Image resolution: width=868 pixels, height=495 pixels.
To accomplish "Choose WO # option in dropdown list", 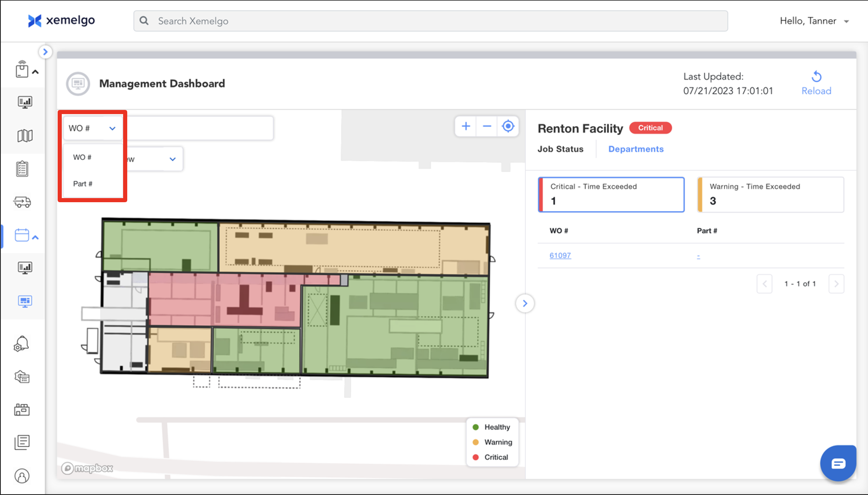I will click(82, 157).
